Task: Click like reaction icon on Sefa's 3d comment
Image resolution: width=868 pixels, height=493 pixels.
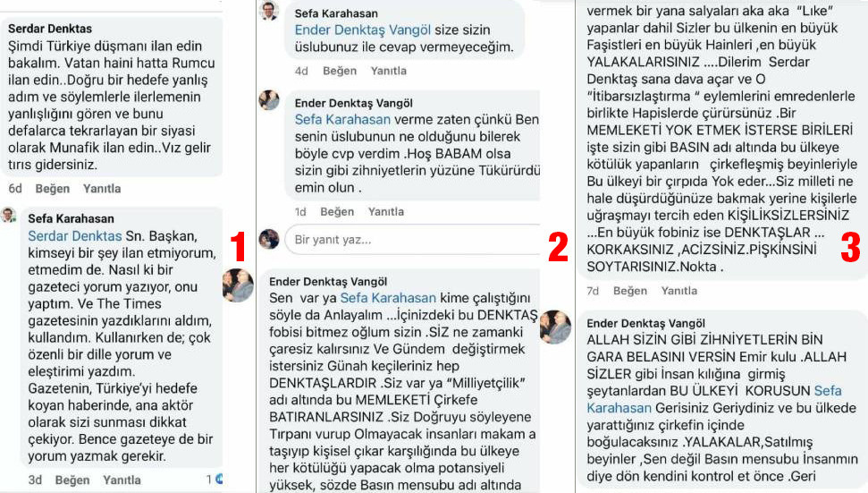Action: (219, 480)
